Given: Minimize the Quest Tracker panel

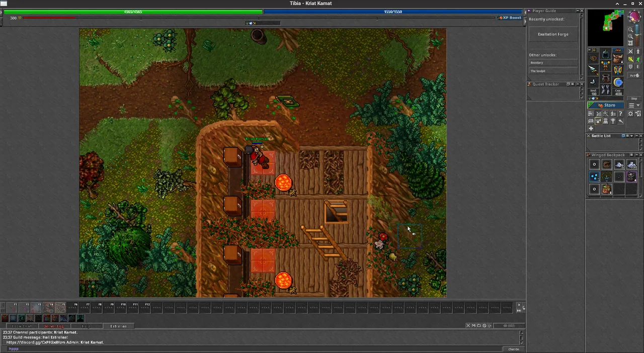Looking at the screenshot, I should (578, 84).
